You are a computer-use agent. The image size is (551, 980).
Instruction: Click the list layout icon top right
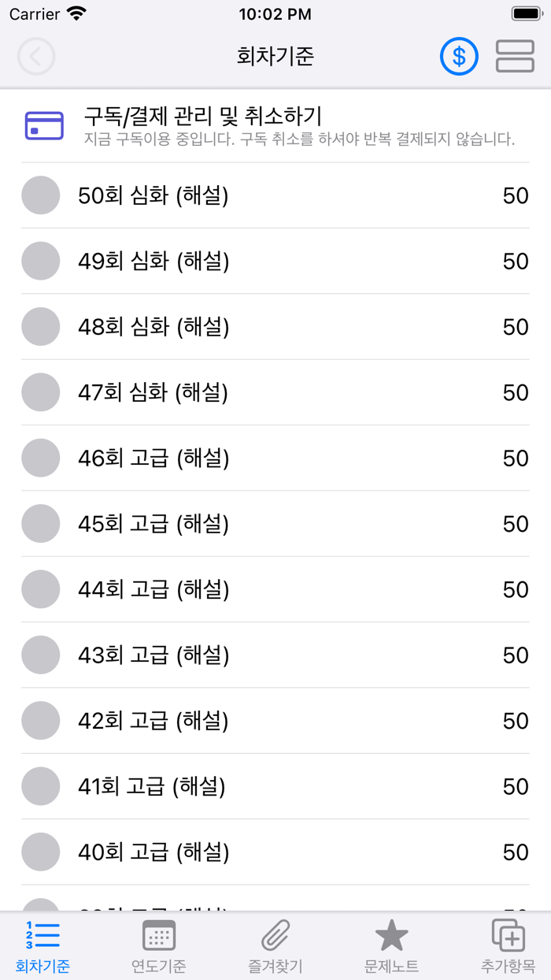click(515, 57)
